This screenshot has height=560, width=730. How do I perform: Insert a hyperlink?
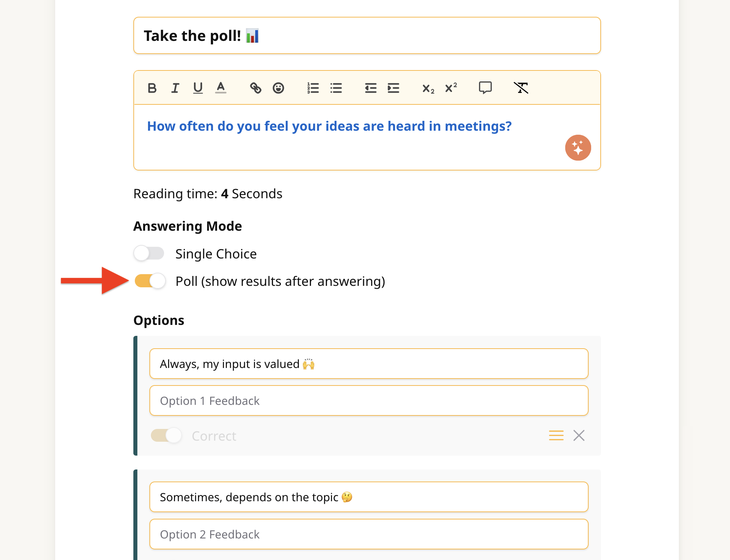pyautogui.click(x=255, y=88)
